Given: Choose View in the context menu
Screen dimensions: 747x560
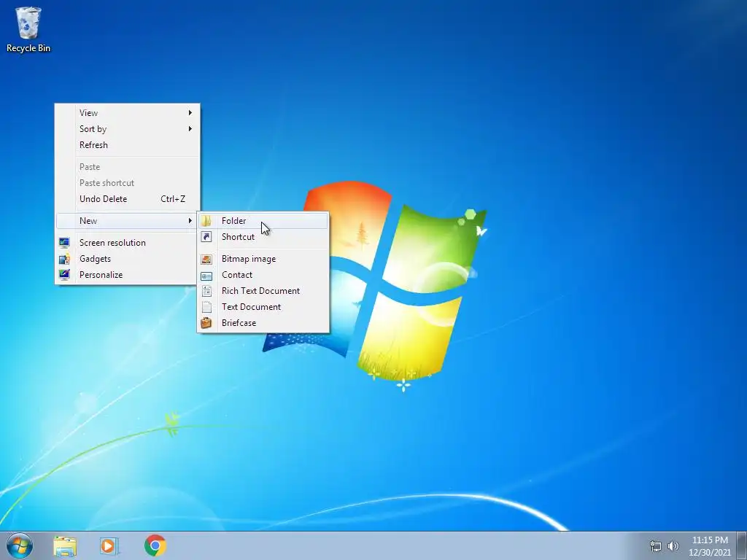Looking at the screenshot, I should click(x=127, y=113).
